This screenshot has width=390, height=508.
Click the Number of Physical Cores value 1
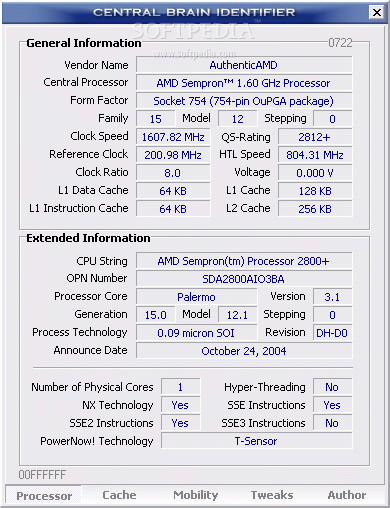[x=181, y=387]
